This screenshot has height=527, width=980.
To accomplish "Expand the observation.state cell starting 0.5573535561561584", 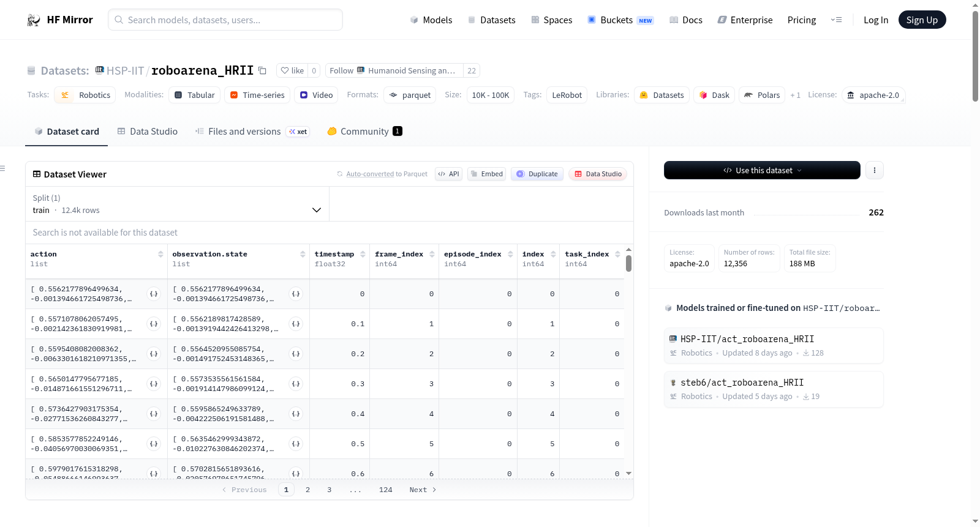I will (296, 384).
